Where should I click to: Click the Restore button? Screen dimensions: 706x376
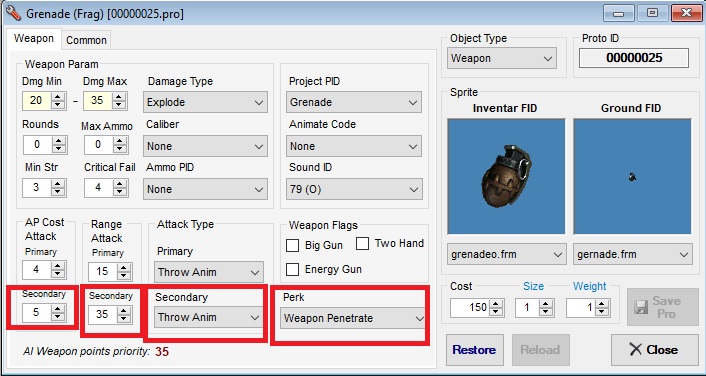coord(475,350)
